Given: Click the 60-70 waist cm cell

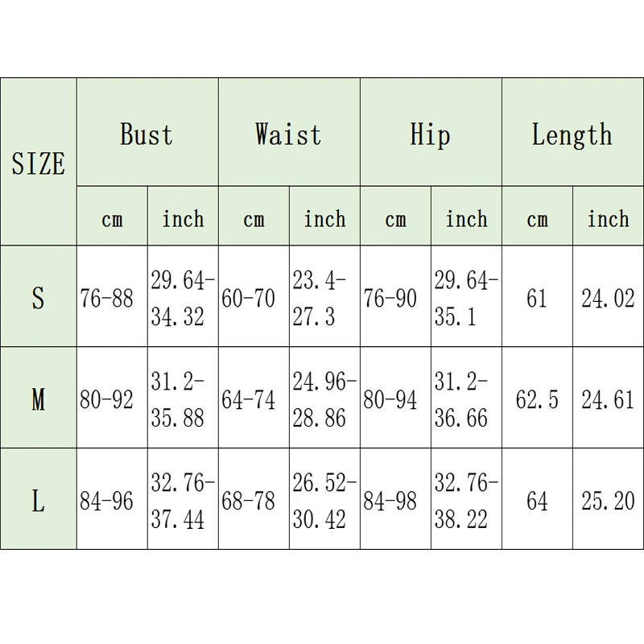Looking at the screenshot, I should 254,296.
